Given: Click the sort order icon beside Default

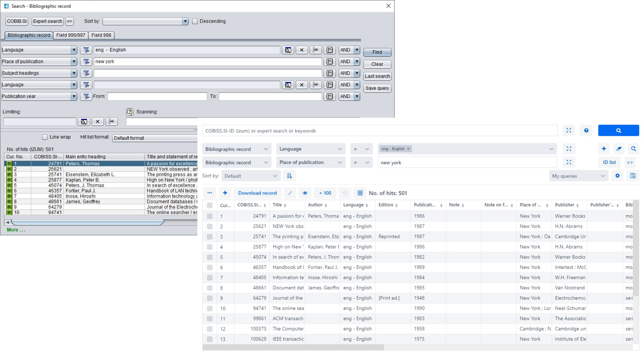Looking at the screenshot, I should pyautogui.click(x=289, y=176).
